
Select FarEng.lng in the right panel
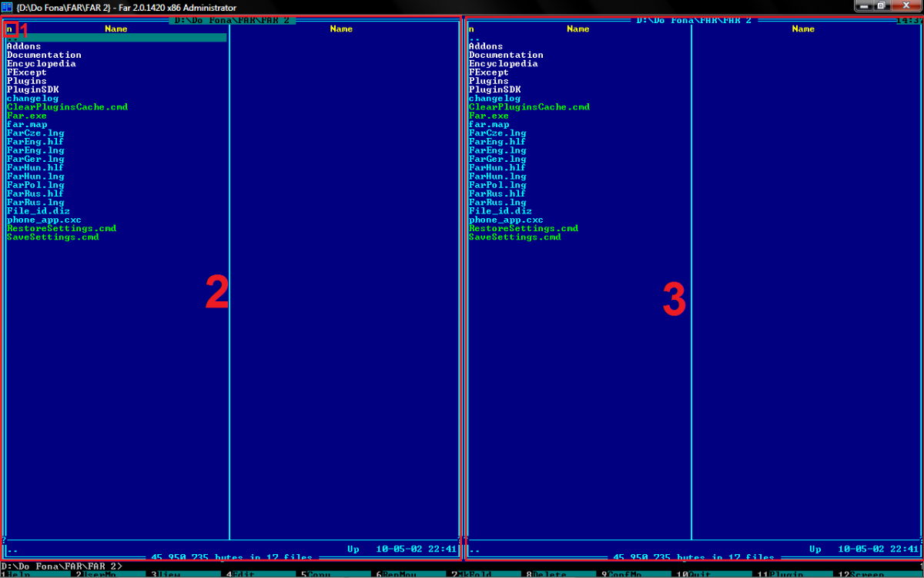(497, 150)
